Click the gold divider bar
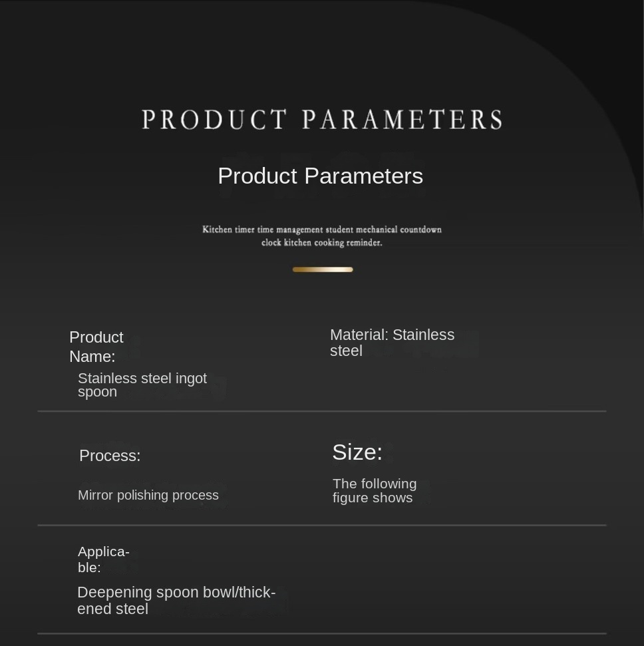This screenshot has height=646, width=644. (x=323, y=269)
